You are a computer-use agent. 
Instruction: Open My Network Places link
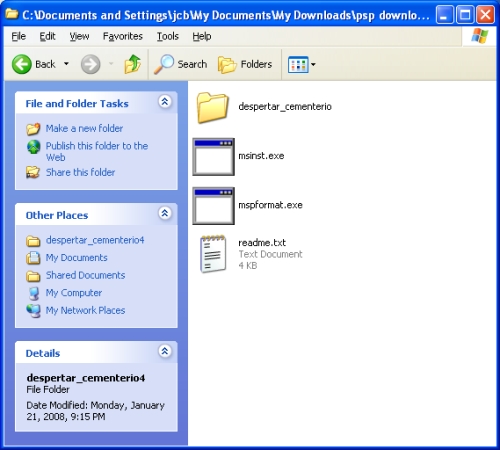pyautogui.click(x=85, y=310)
